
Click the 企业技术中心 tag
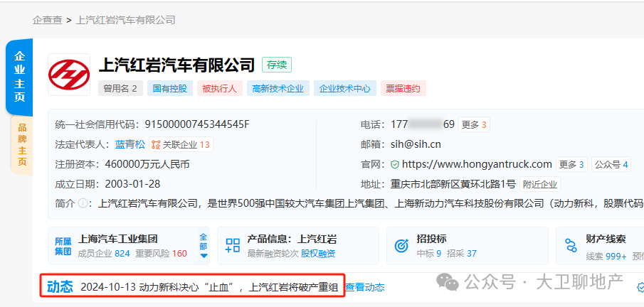[345, 88]
